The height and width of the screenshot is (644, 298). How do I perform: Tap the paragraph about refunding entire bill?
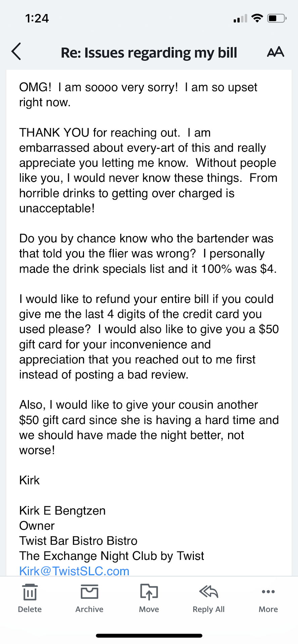tap(148, 336)
